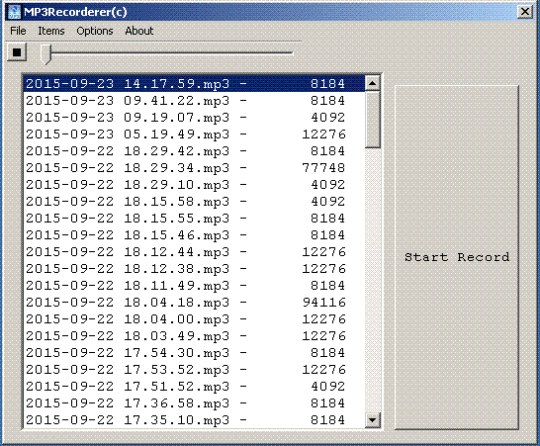Open the File menu

tap(18, 31)
